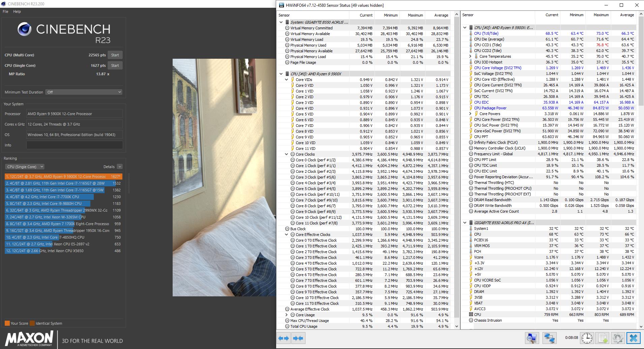The image size is (644, 349).
Task: Click the Minimum column header in right sensor pane
Action: click(576, 15)
